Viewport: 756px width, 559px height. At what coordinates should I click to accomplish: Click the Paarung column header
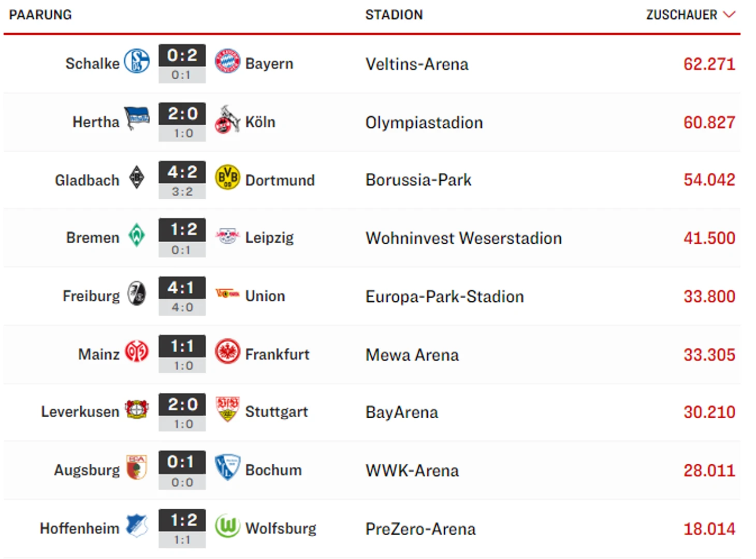[x=40, y=14]
